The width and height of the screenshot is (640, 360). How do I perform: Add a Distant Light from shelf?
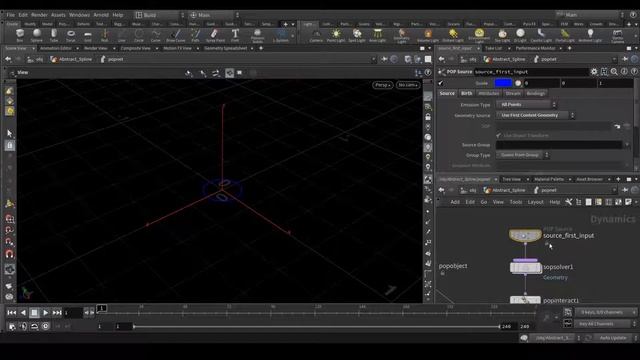(453, 35)
